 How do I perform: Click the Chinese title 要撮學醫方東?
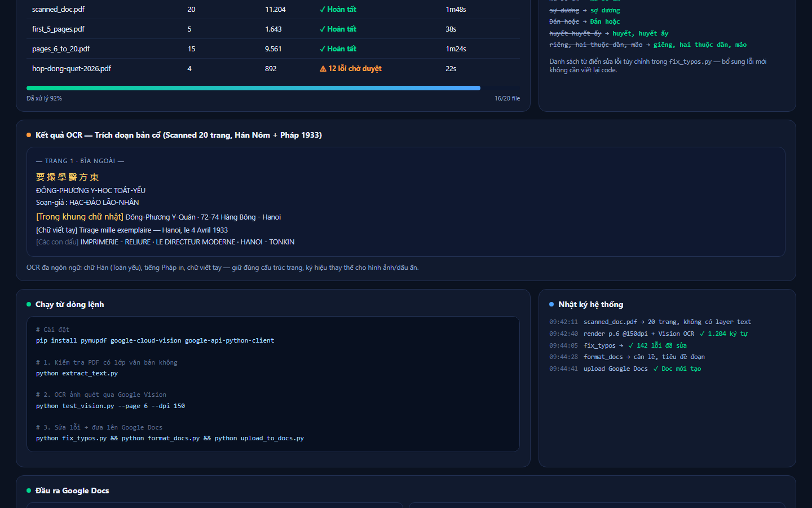click(67, 177)
